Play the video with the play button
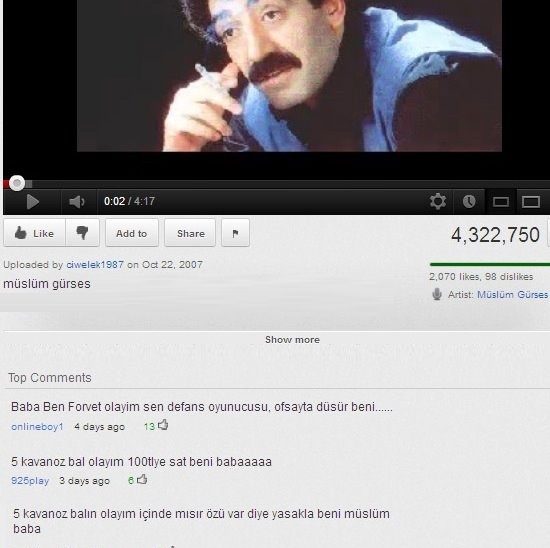 coord(33,202)
